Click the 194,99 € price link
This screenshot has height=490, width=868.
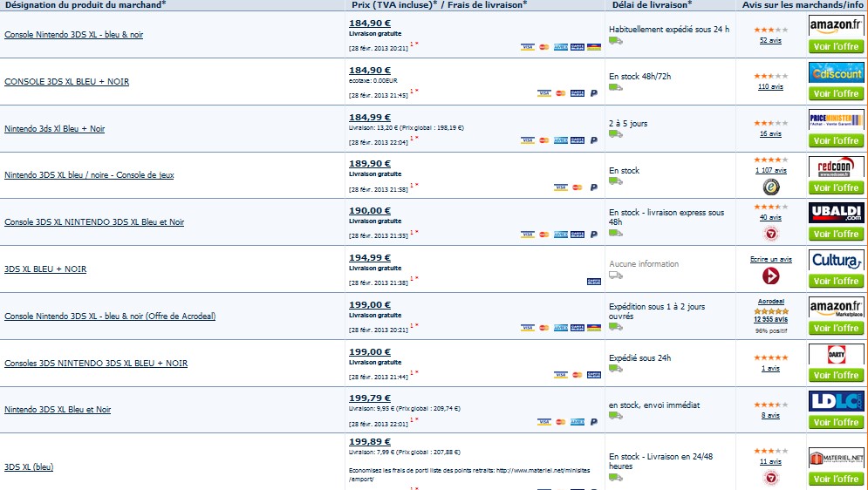click(x=370, y=258)
